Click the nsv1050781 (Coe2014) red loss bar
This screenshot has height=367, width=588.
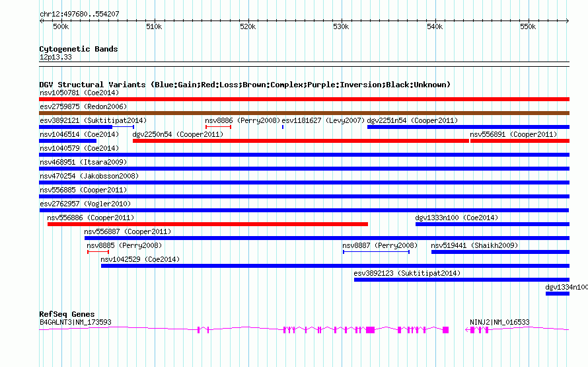point(304,99)
